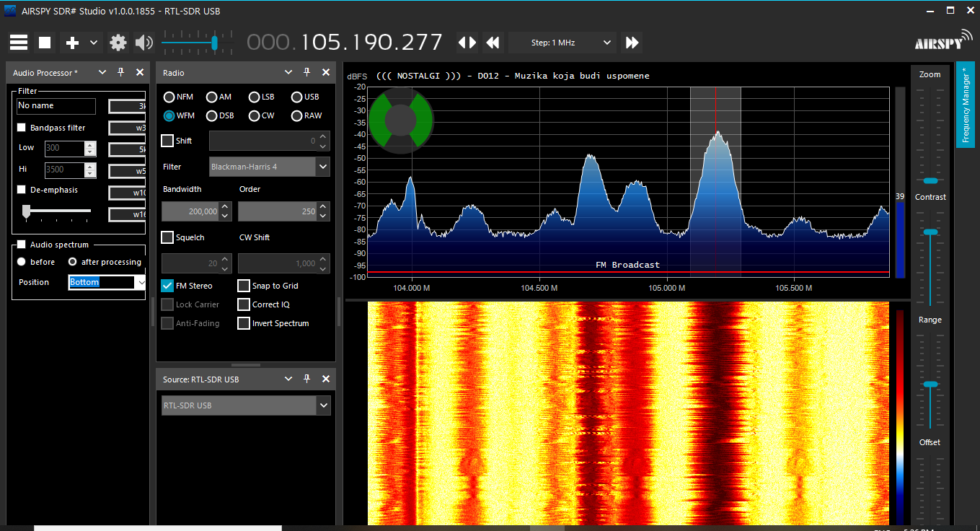This screenshot has width=980, height=531.
Task: Click the Order 250 field
Action: tap(278, 211)
